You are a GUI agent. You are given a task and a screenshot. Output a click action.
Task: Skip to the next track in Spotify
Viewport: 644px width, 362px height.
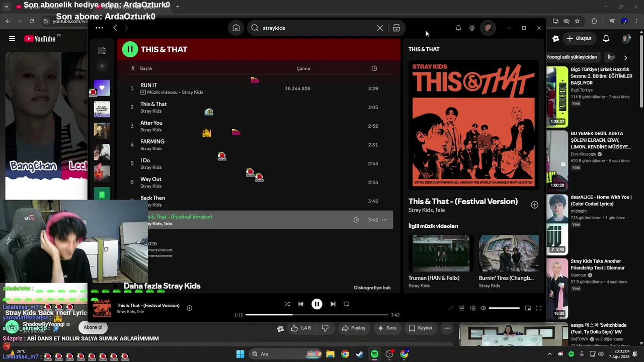[x=333, y=304]
